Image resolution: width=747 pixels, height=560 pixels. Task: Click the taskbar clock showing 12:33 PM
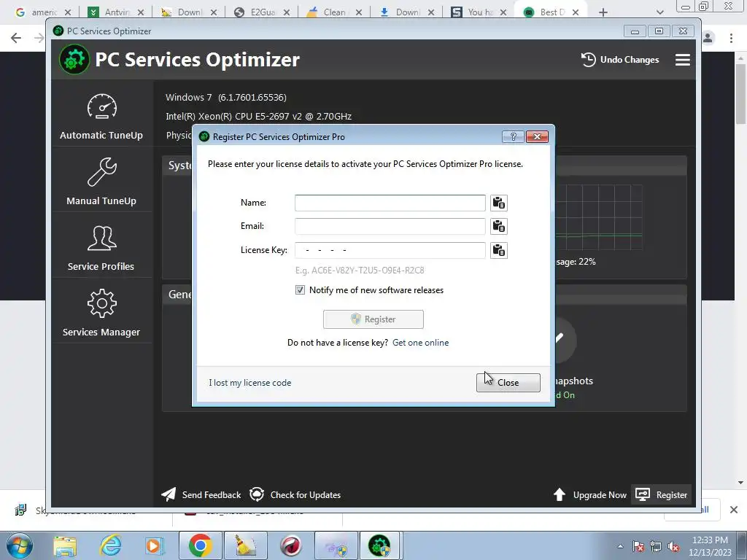(x=710, y=545)
